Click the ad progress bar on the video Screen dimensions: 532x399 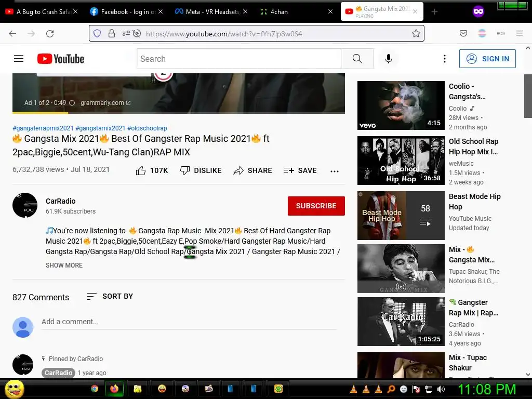coord(179,113)
